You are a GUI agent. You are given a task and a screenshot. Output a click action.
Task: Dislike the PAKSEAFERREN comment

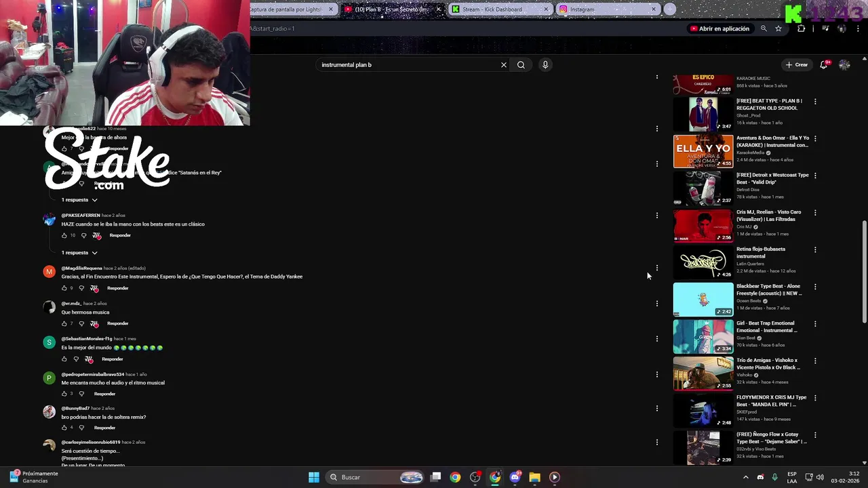pyautogui.click(x=83, y=235)
